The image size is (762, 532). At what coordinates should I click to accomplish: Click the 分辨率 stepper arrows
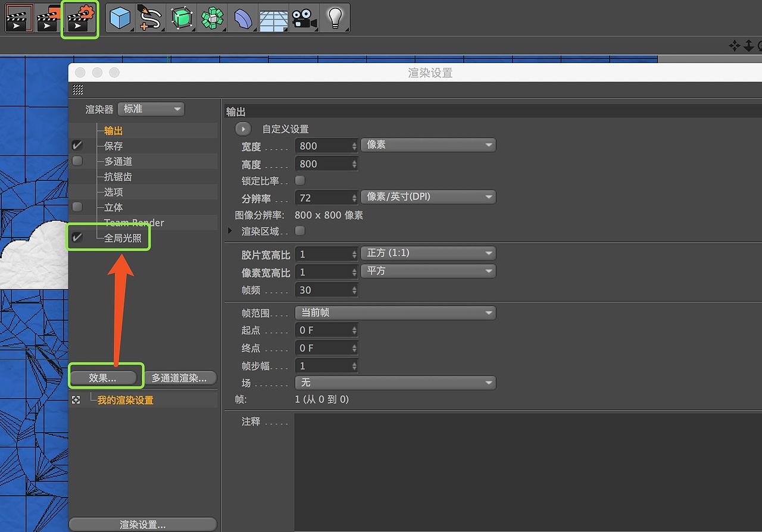(x=355, y=198)
